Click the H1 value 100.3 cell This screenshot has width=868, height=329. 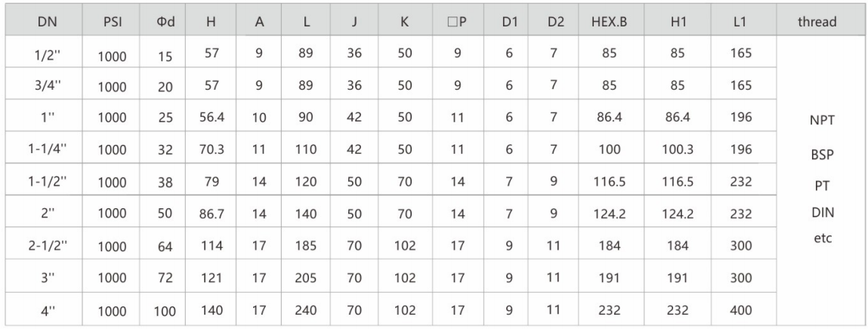[x=678, y=149]
